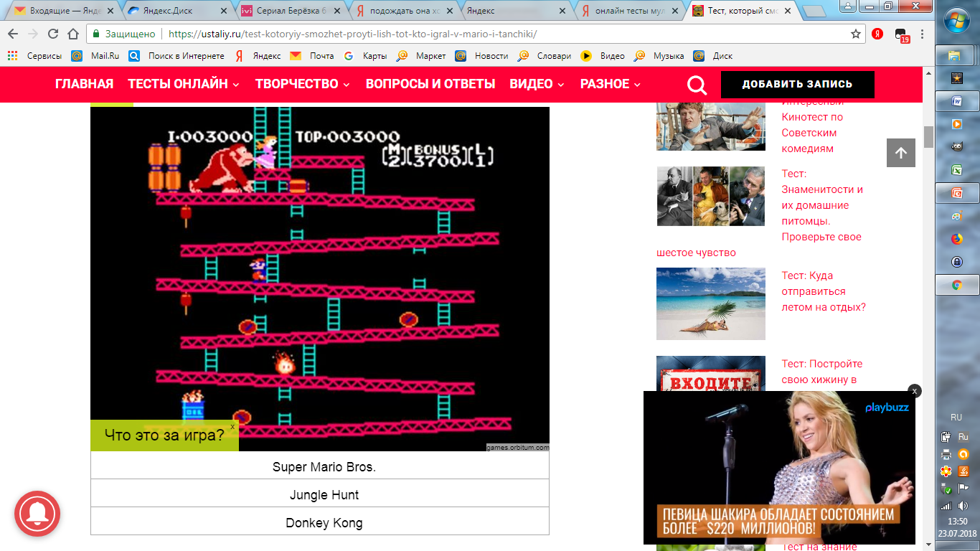Click the extension icon with badge 19
This screenshot has width=980, height=551.
(x=901, y=35)
